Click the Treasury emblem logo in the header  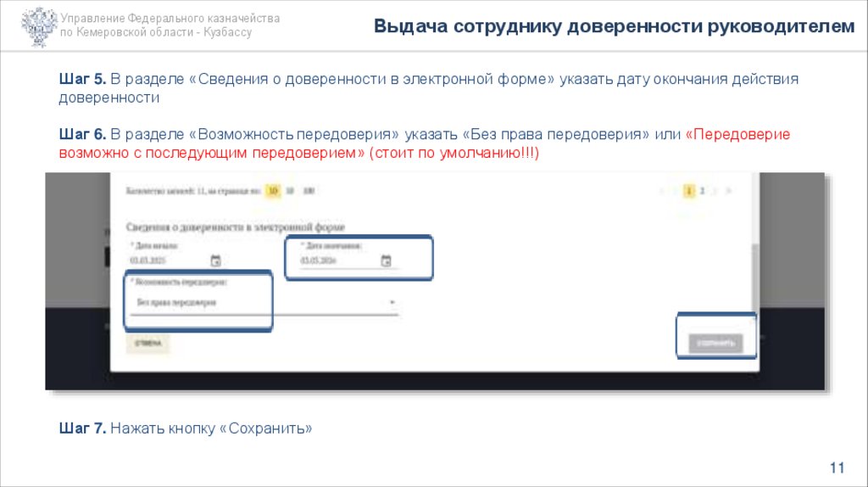[39, 26]
